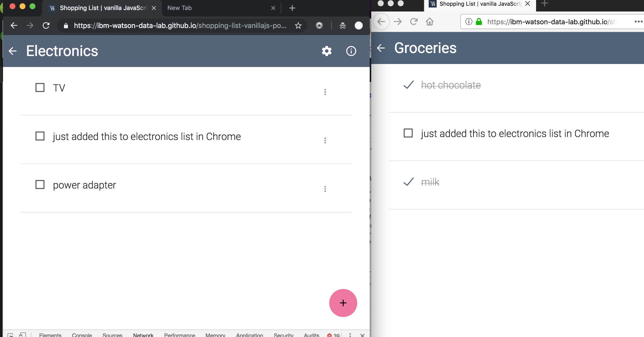Open the Network devtools tab
644x337 pixels.
click(x=143, y=334)
